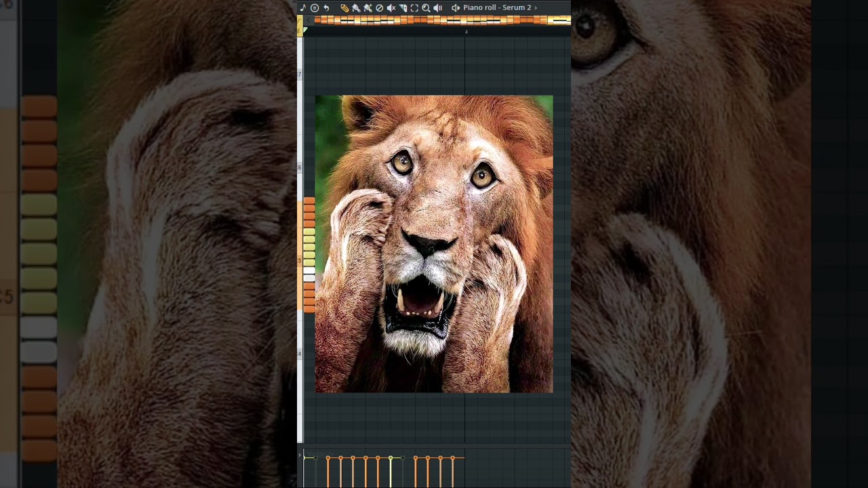
Task: Click the left scroll arrow in overview bar
Action: coord(309,20)
